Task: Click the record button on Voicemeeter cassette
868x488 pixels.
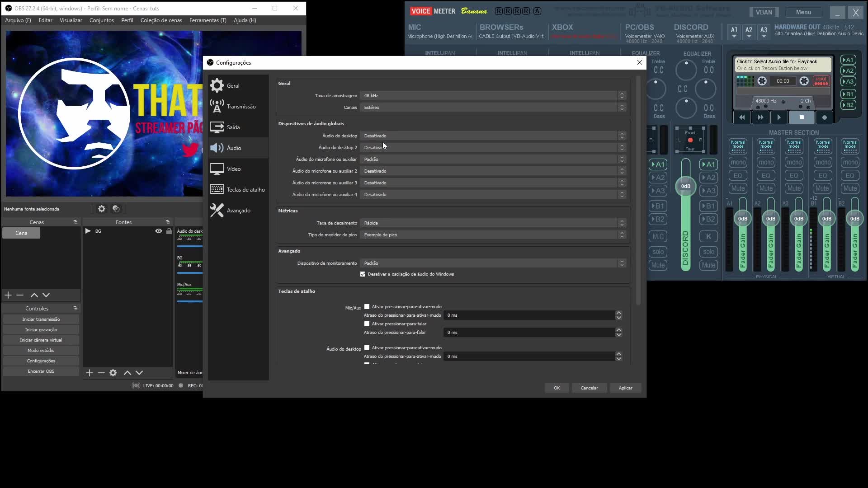Action: tap(825, 117)
